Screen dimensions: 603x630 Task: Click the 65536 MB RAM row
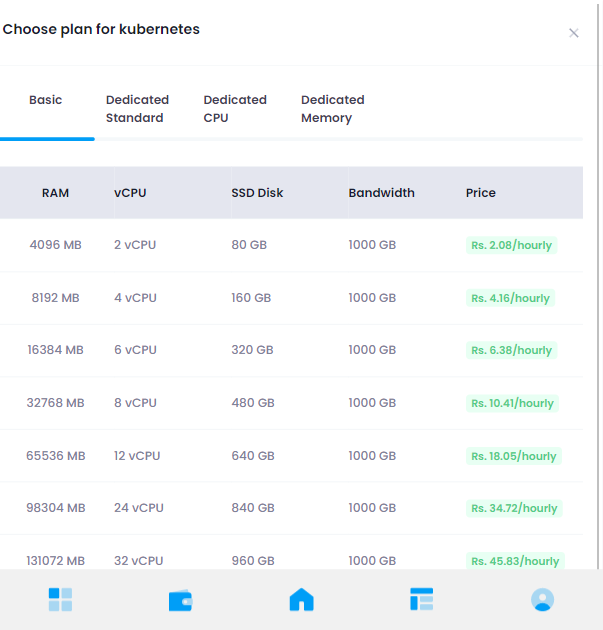pyautogui.click(x=291, y=456)
